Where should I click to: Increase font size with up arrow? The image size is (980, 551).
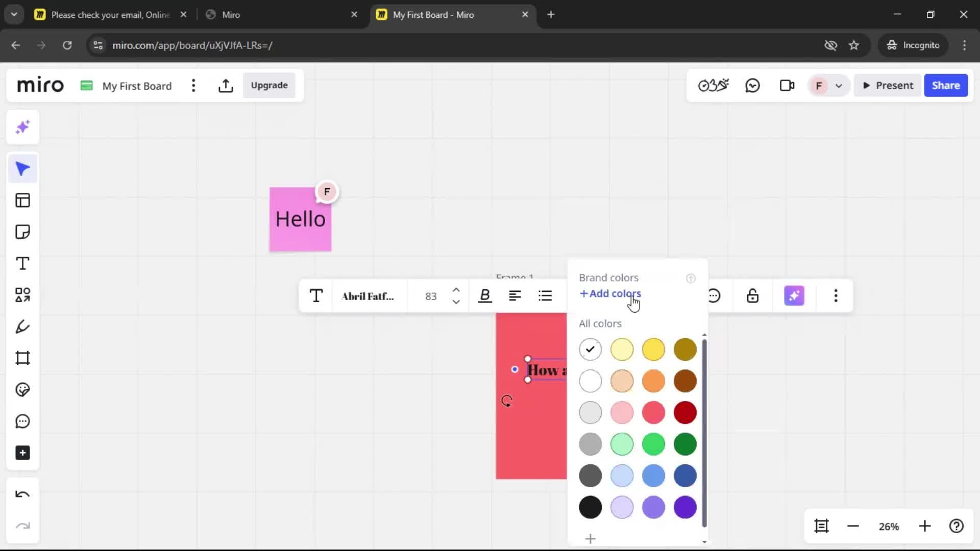(456, 290)
